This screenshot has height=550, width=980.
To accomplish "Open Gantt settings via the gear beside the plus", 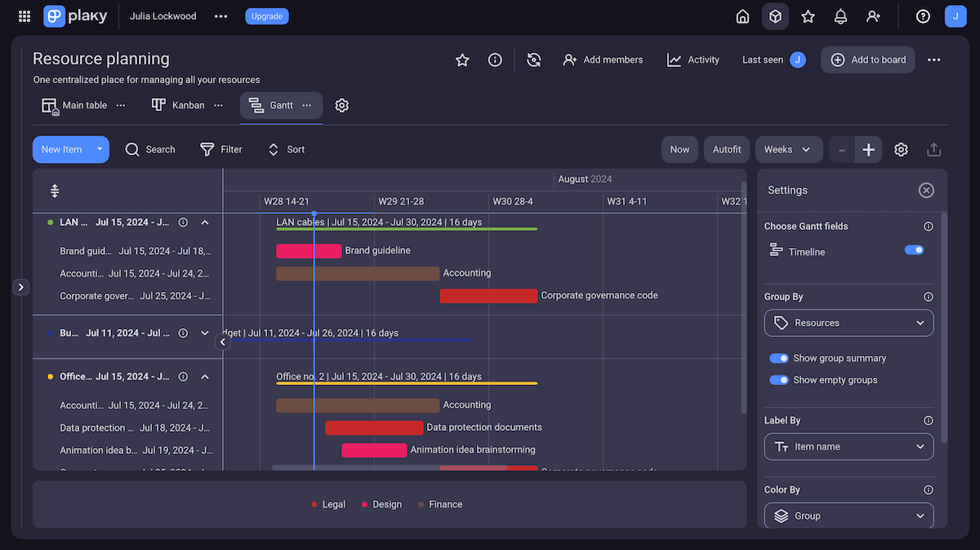I will coord(901,149).
